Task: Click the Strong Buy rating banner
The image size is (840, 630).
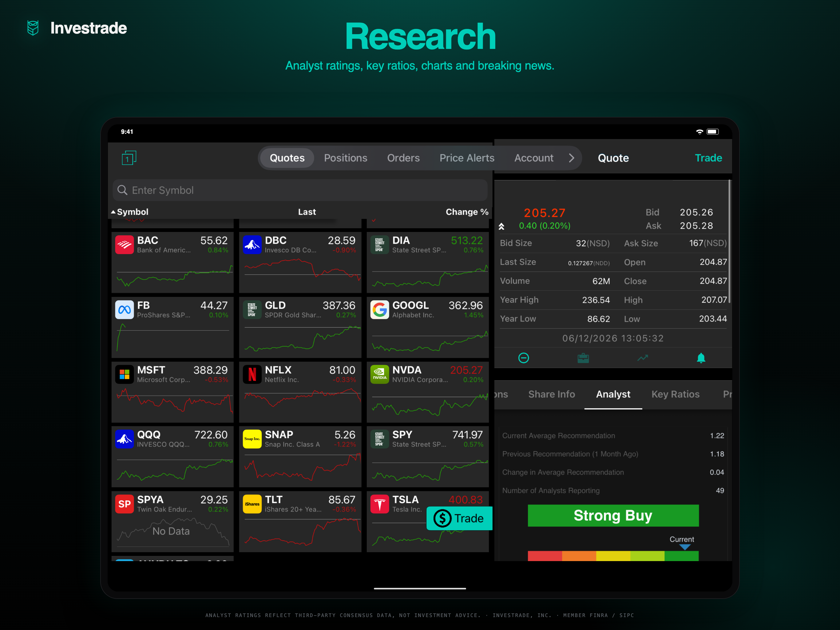Action: (x=613, y=516)
